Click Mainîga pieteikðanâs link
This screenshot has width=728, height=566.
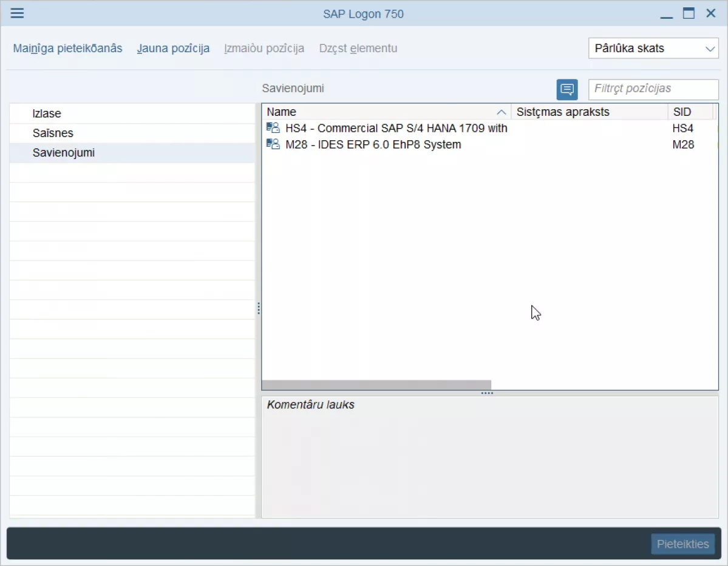pyautogui.click(x=68, y=49)
